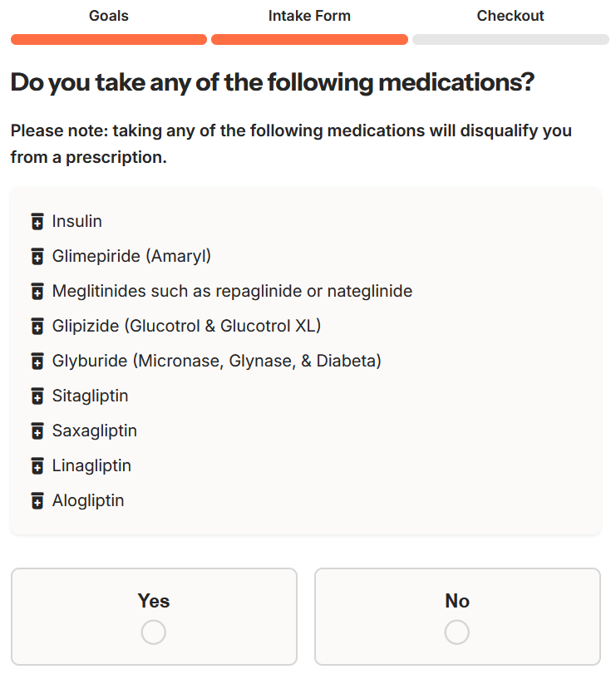The height and width of the screenshot is (679, 616).
Task: Click the Yes answer card label
Action: click(x=154, y=601)
